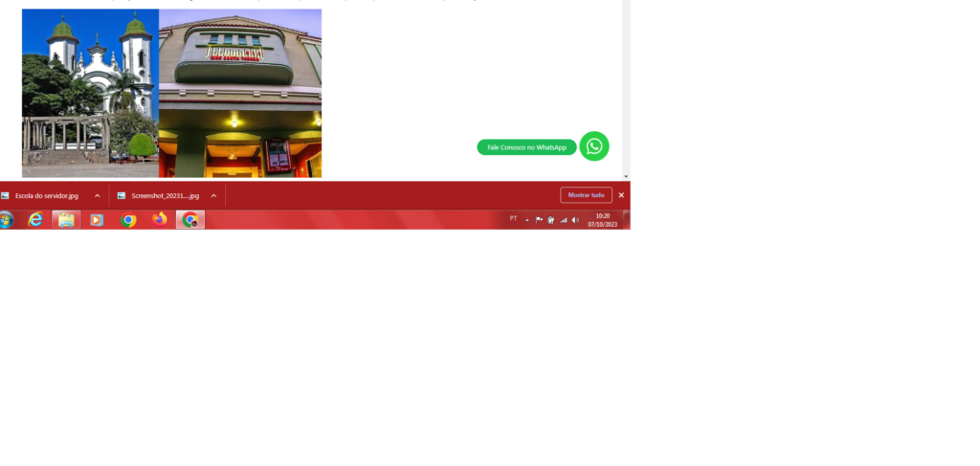Screen dimensions: 980x466
Task: Open the Windows Start menu
Action: click(x=6, y=220)
